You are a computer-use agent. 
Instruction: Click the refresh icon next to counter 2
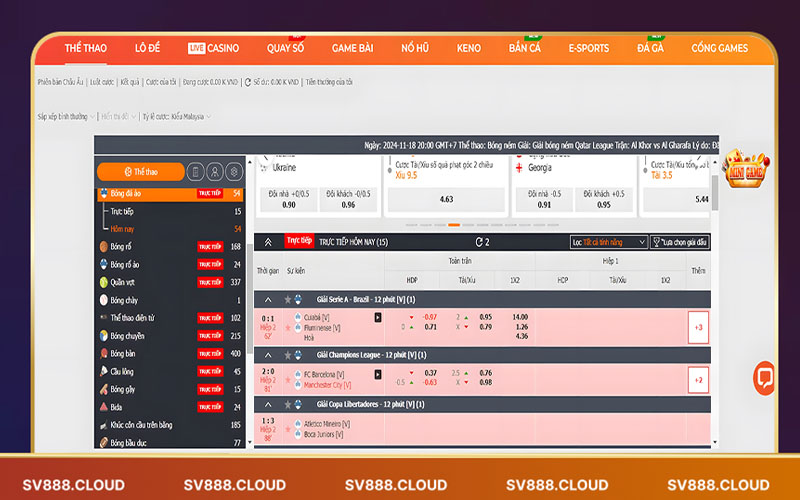pos(479,242)
